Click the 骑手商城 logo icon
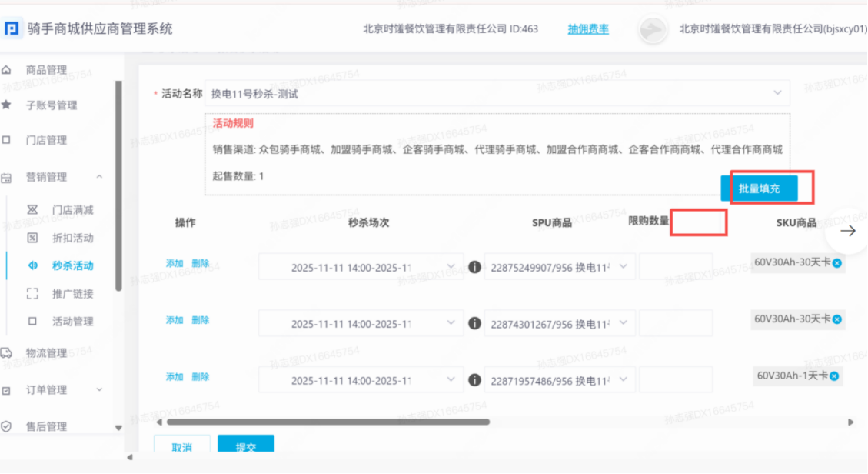Viewport: 868px width, 474px height. [12, 29]
